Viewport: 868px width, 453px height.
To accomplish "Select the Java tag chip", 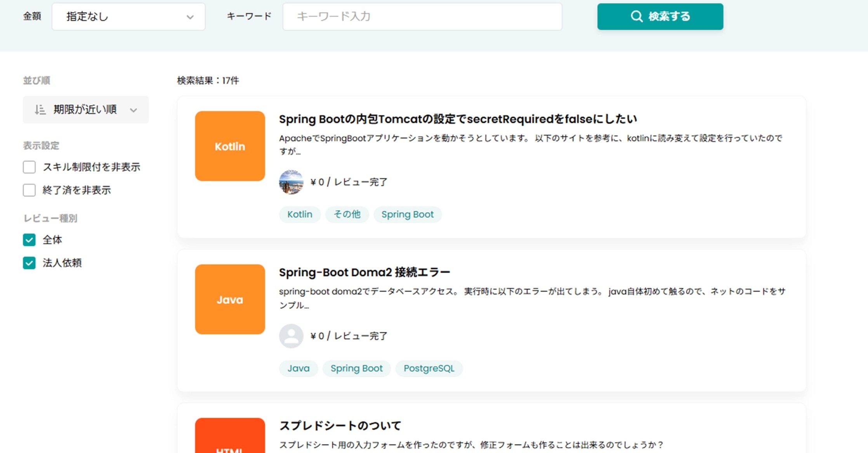I will pos(299,368).
